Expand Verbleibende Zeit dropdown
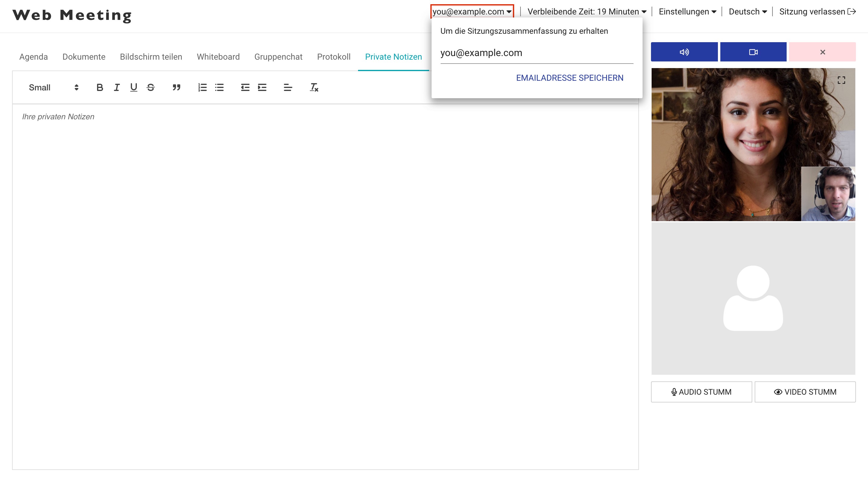This screenshot has width=868, height=482. (x=587, y=12)
